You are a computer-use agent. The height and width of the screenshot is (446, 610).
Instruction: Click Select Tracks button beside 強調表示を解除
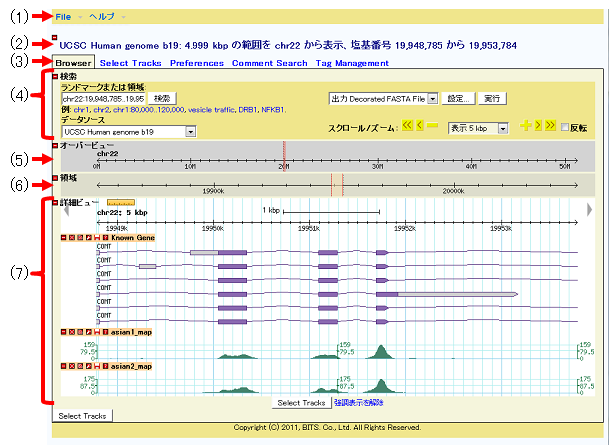coord(301,403)
